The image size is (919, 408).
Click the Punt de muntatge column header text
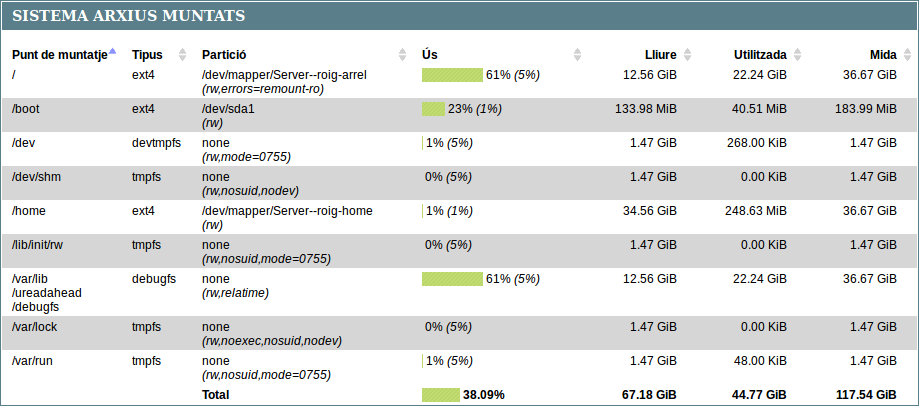pyautogui.click(x=58, y=54)
